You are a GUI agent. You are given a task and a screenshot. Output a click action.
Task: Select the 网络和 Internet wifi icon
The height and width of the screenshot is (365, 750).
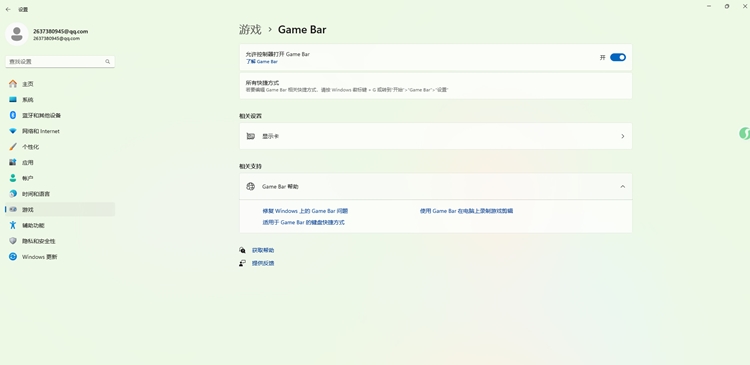click(x=13, y=131)
